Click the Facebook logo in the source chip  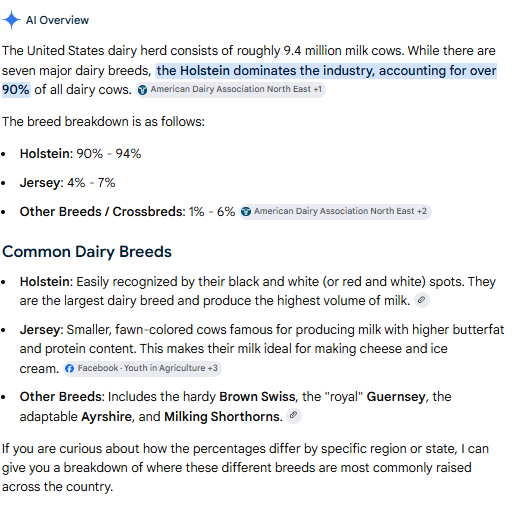[x=69, y=369]
